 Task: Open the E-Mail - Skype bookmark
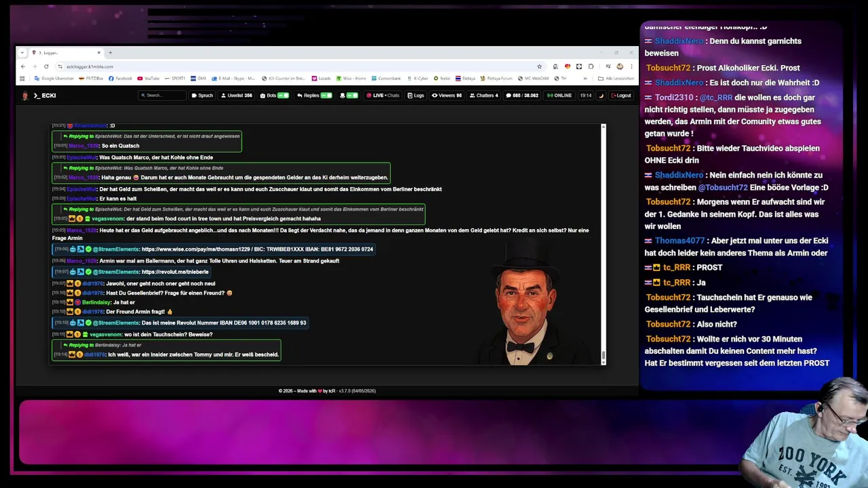234,79
